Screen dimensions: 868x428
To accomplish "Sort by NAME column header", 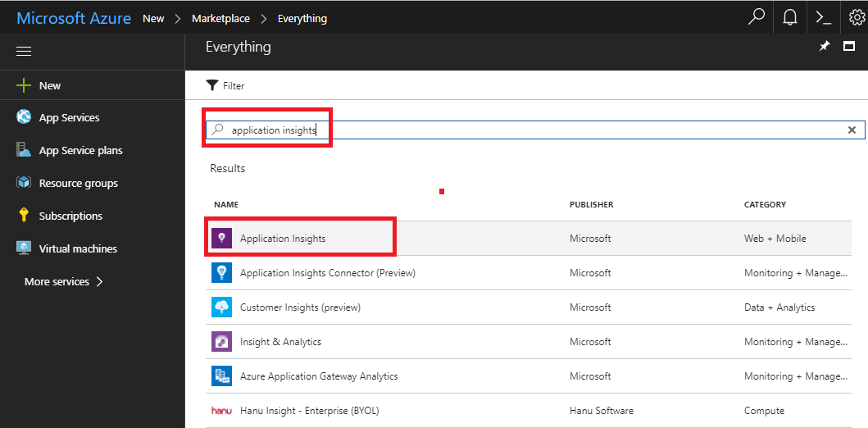I will [226, 204].
